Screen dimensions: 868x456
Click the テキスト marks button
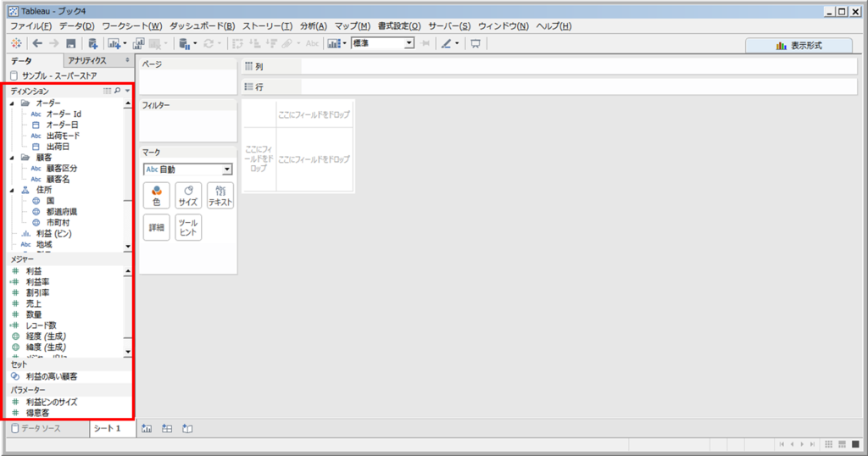(x=220, y=196)
